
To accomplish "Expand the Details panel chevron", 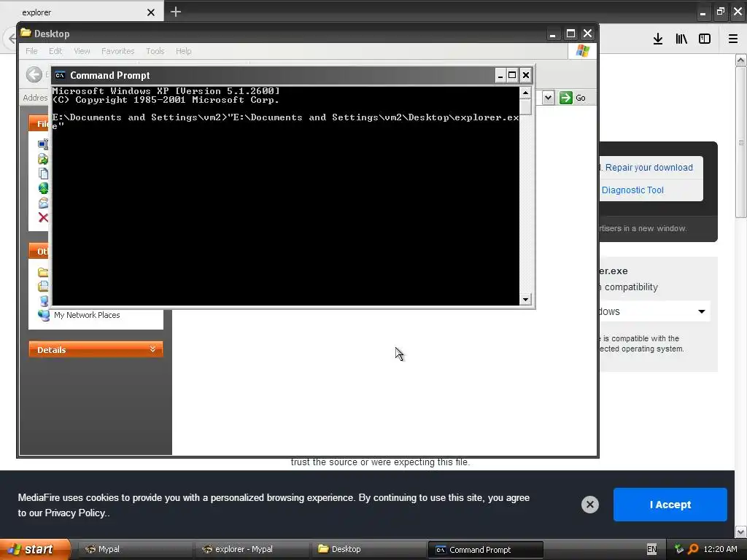I will (x=152, y=349).
